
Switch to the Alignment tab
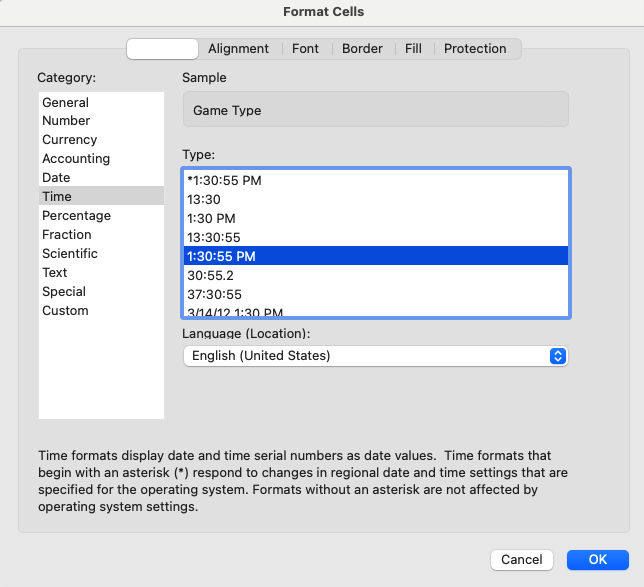(238, 49)
